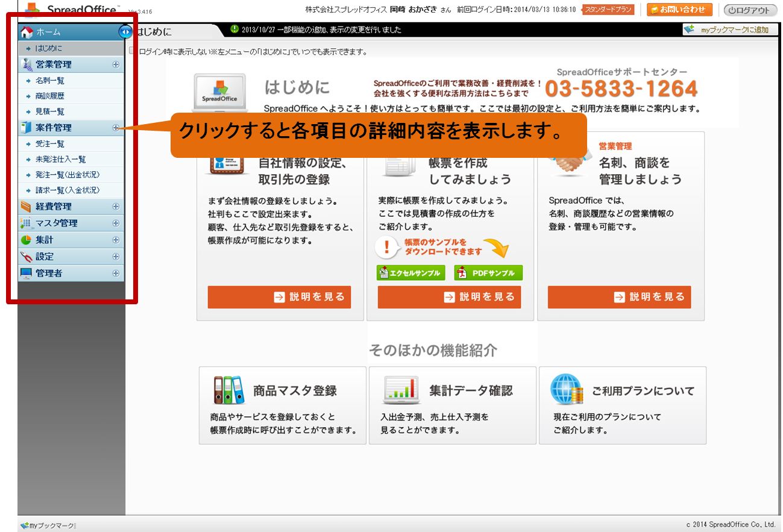Open the ご利用プランについて card title
Viewport: 783px width, 532px height.
643,391
